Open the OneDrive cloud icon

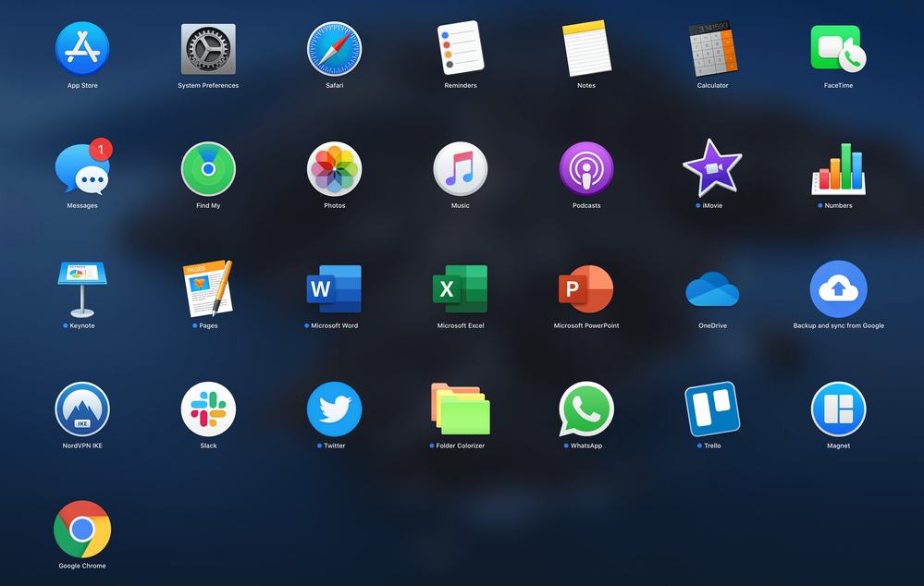point(712,289)
